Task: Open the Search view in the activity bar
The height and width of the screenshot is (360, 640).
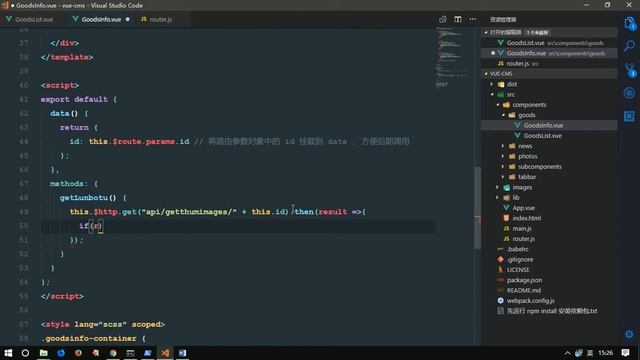Action: click(x=629, y=45)
